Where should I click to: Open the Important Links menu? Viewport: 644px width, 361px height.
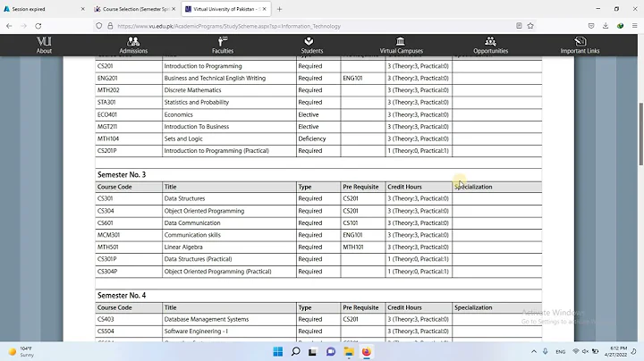point(580,45)
